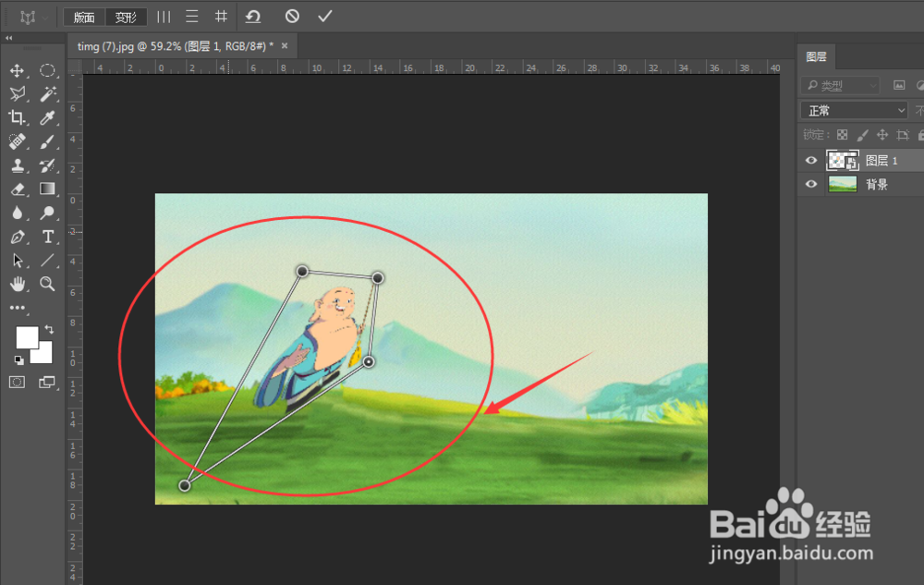Lock transparent pixels of the layer
924x585 pixels.
click(x=842, y=135)
